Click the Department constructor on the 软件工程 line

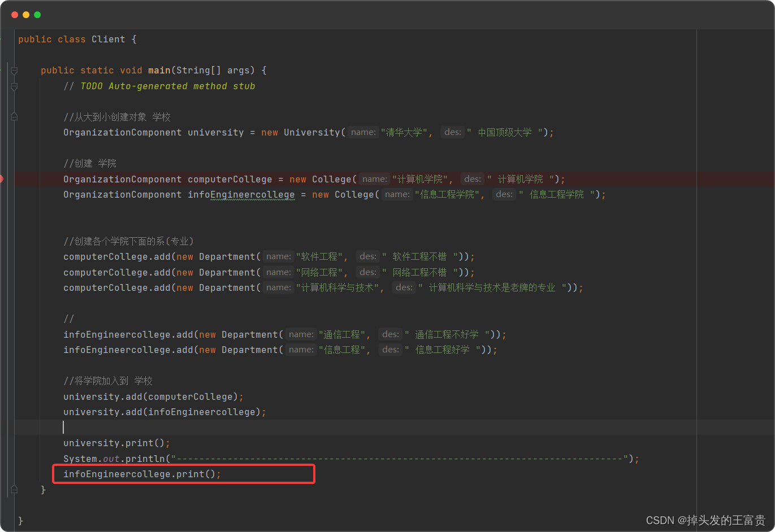[x=227, y=257]
